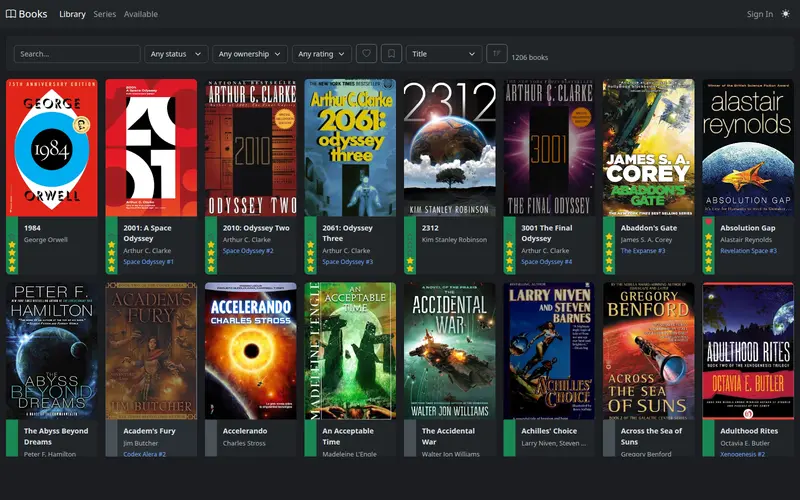Click the James S. A. Corey author name

tap(646, 239)
